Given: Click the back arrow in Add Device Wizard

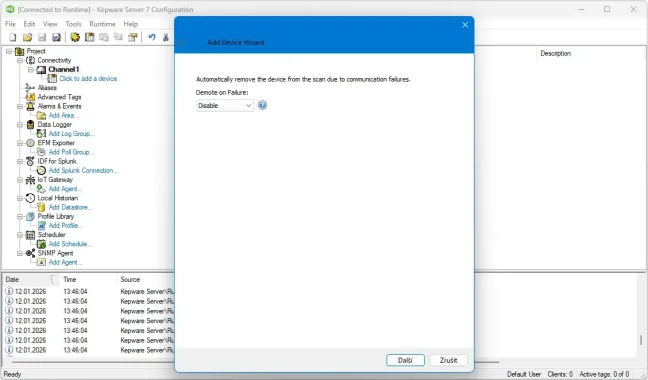Looking at the screenshot, I should pyautogui.click(x=182, y=42).
